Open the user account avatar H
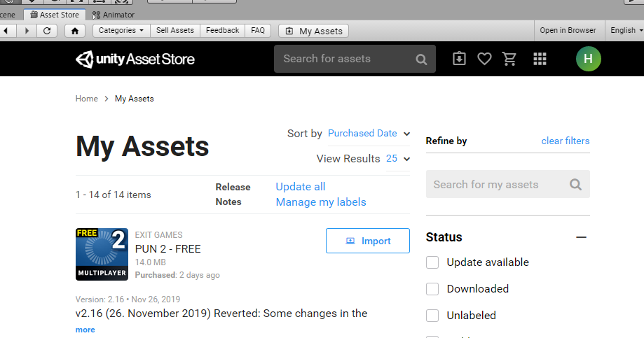The height and width of the screenshot is (338, 644). coord(588,59)
